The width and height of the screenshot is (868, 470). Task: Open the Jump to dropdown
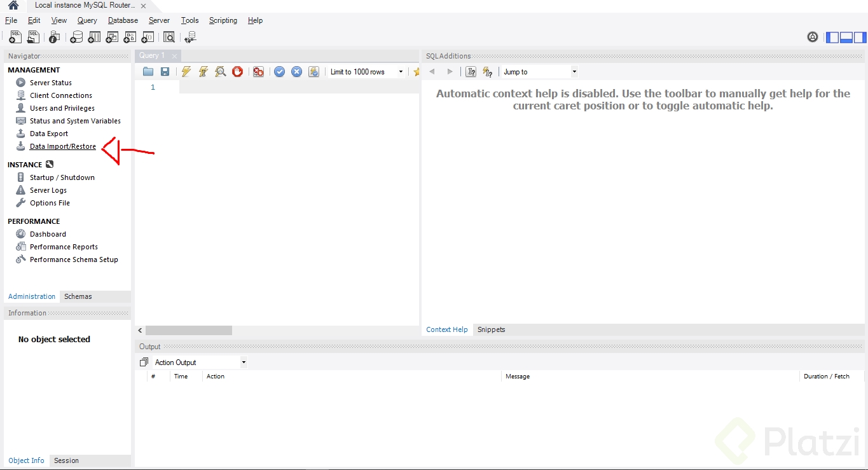click(540, 72)
